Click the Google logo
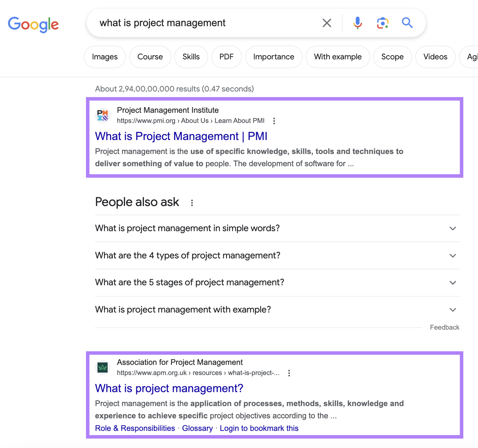 [x=33, y=24]
